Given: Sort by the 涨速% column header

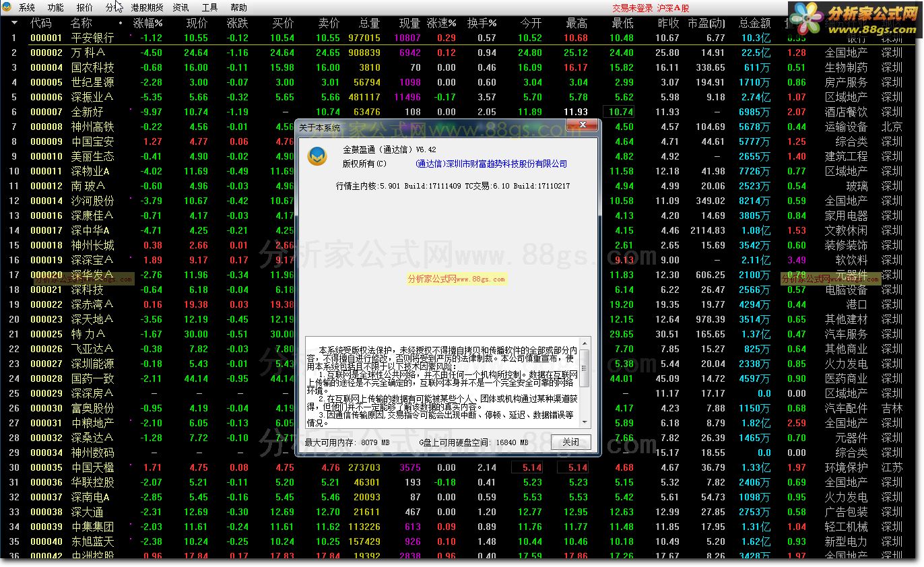Looking at the screenshot, I should (442, 23).
